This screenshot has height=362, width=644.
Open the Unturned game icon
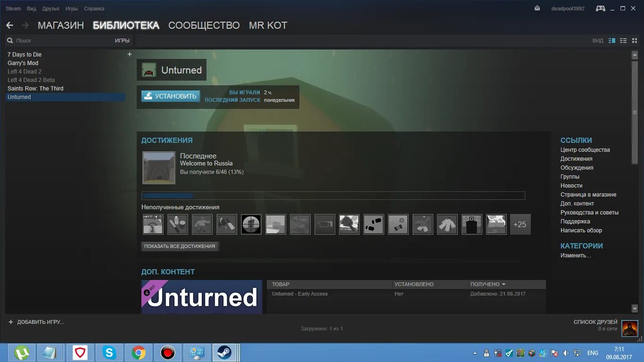(x=149, y=70)
